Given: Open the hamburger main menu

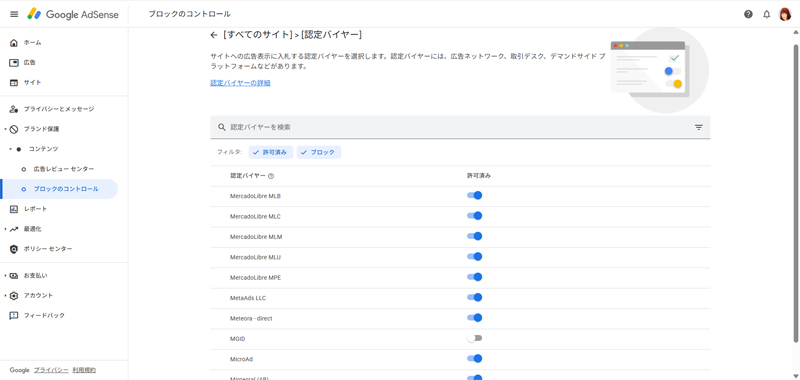Looking at the screenshot, I should 14,14.
